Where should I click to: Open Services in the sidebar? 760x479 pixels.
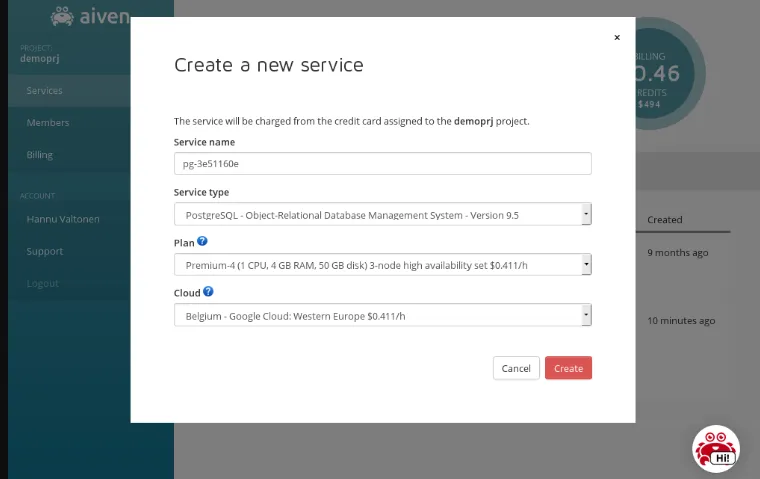click(69, 91)
